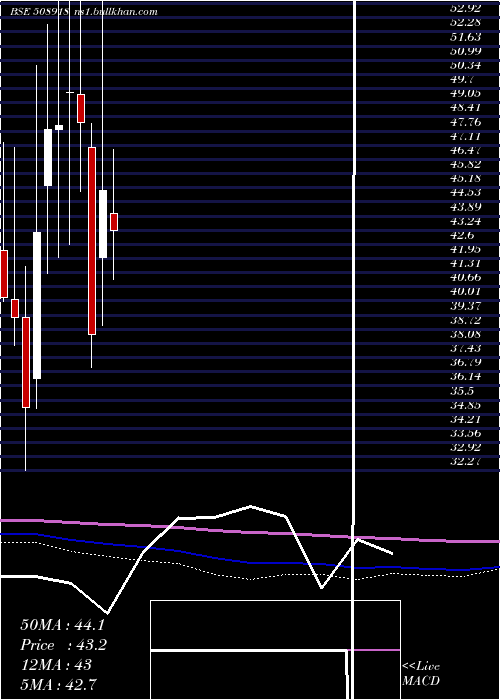The height and width of the screenshot is (700, 500).
Task: Click the 37.43 price axis label
Action: pyautogui.click(x=466, y=349)
